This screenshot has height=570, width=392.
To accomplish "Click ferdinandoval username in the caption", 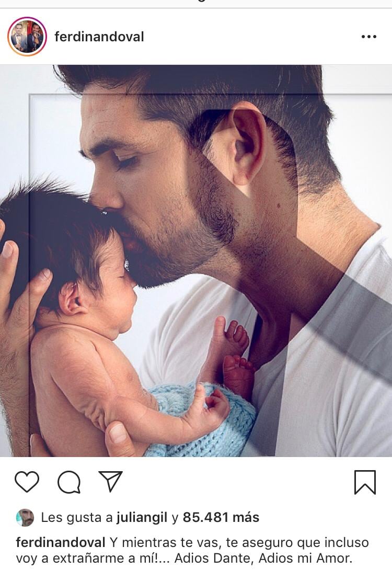I will pyautogui.click(x=61, y=542).
